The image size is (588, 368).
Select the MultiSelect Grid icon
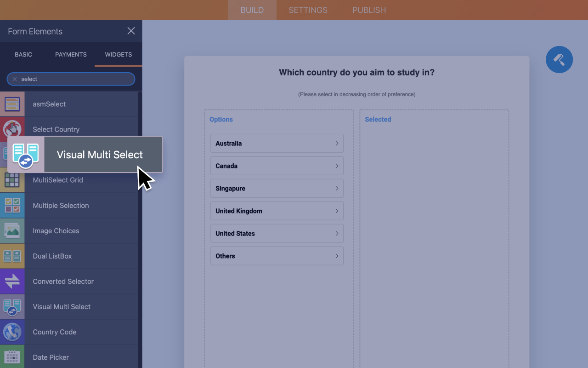[x=11, y=180]
